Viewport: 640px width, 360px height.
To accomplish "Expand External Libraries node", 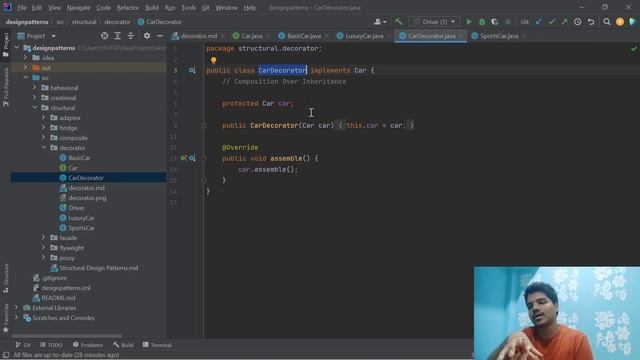I will [16, 308].
